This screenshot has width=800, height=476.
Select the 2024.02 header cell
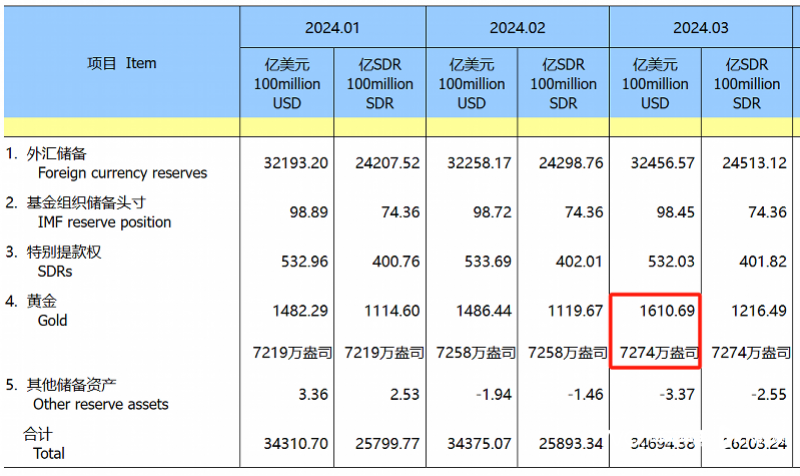[x=517, y=28]
